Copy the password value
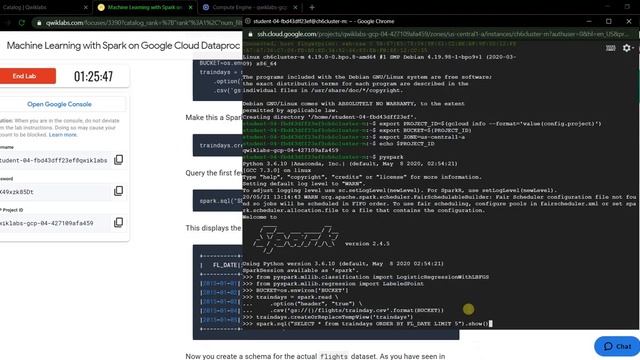640x360 pixels. pos(118,191)
